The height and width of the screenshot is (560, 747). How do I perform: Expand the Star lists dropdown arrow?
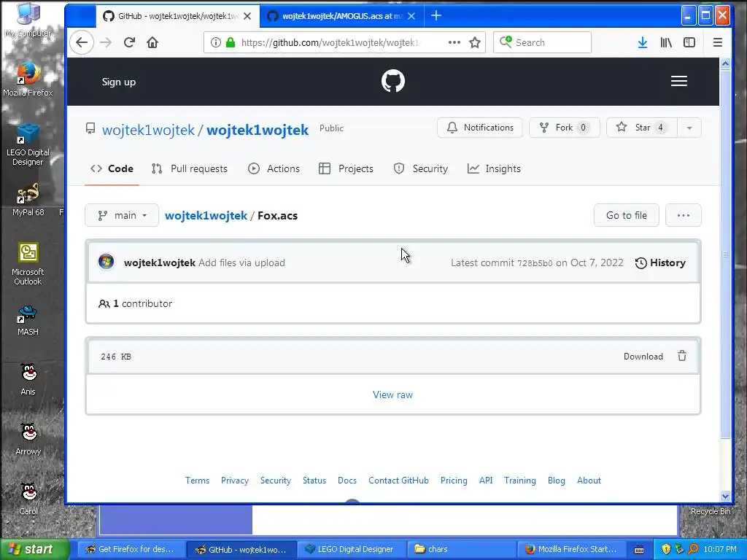click(x=689, y=128)
